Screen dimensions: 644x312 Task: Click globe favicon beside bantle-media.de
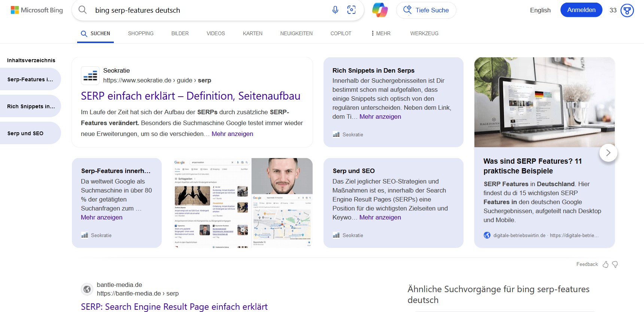pyautogui.click(x=87, y=289)
